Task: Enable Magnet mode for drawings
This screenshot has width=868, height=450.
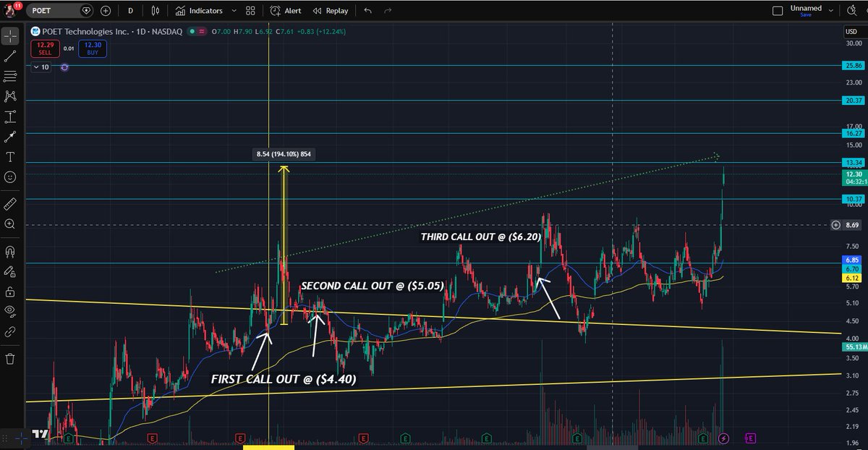Action: coord(9,250)
